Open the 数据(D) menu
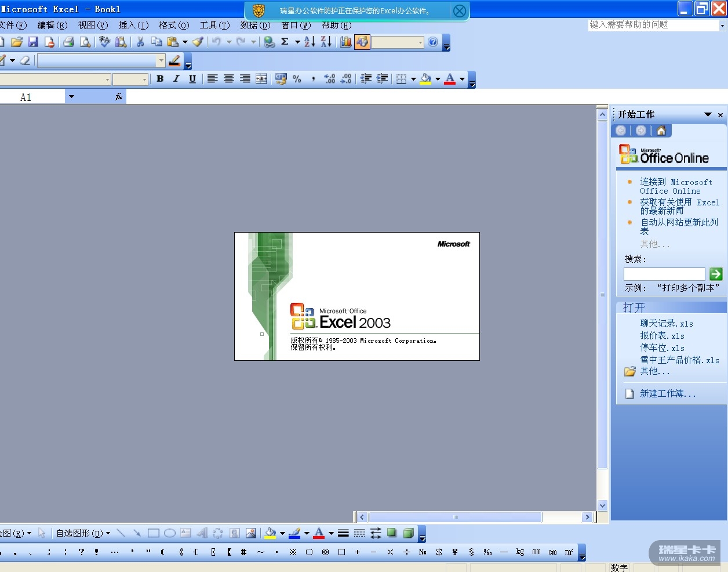 click(x=255, y=26)
